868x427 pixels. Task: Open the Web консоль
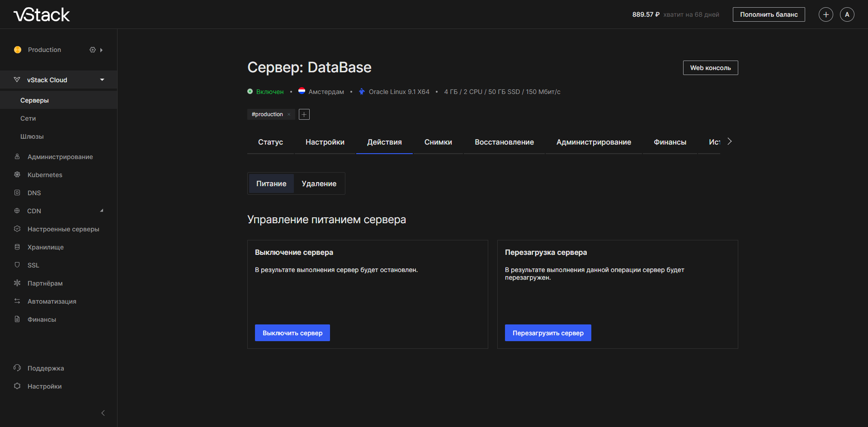[710, 68]
